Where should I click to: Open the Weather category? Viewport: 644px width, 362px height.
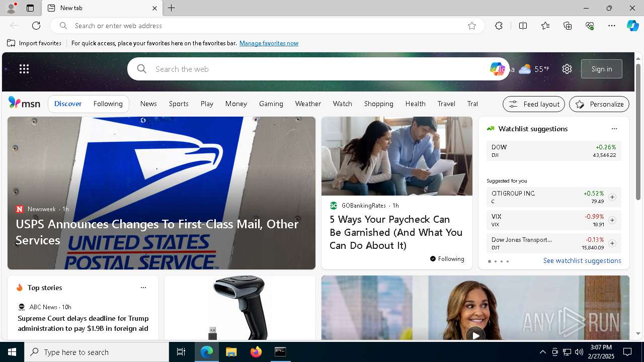point(308,104)
